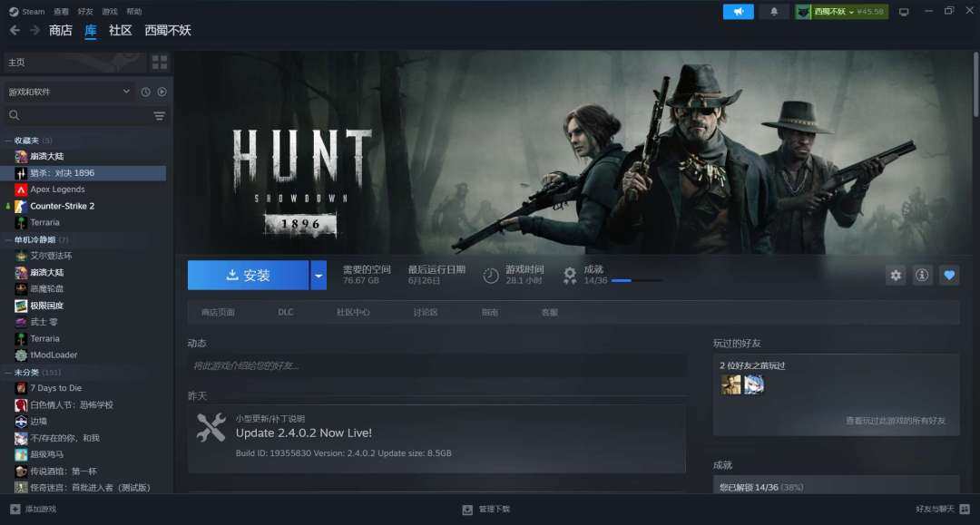Open the 社区中心 link

click(x=353, y=312)
